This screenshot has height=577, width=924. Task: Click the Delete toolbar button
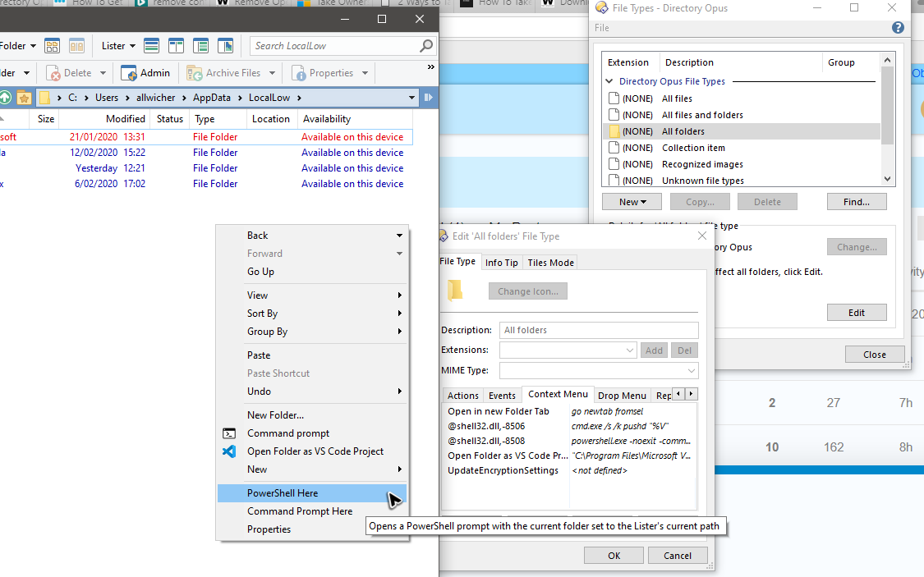[69, 73]
